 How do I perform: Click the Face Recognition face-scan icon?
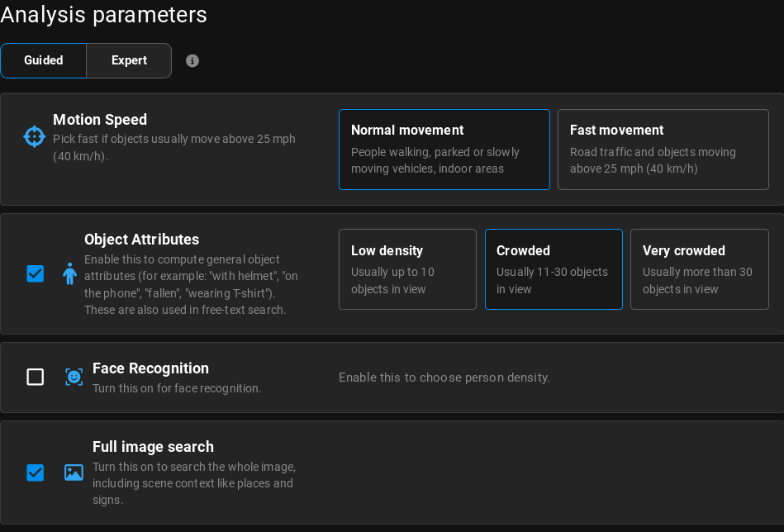pyautogui.click(x=74, y=377)
